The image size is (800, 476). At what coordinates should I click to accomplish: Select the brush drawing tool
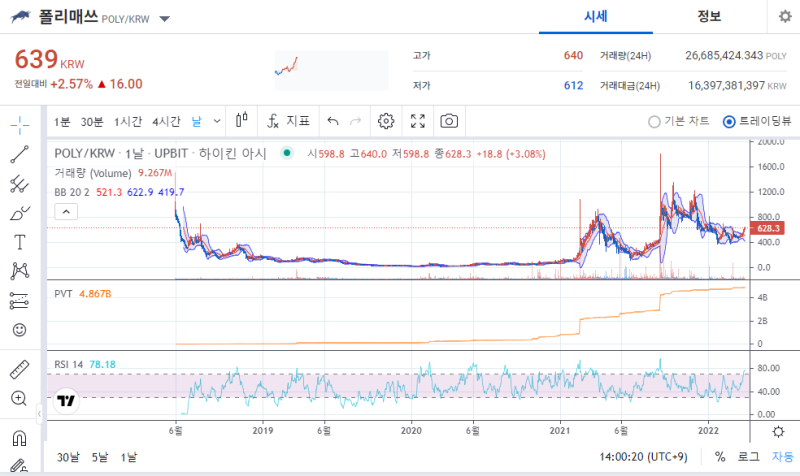19,213
